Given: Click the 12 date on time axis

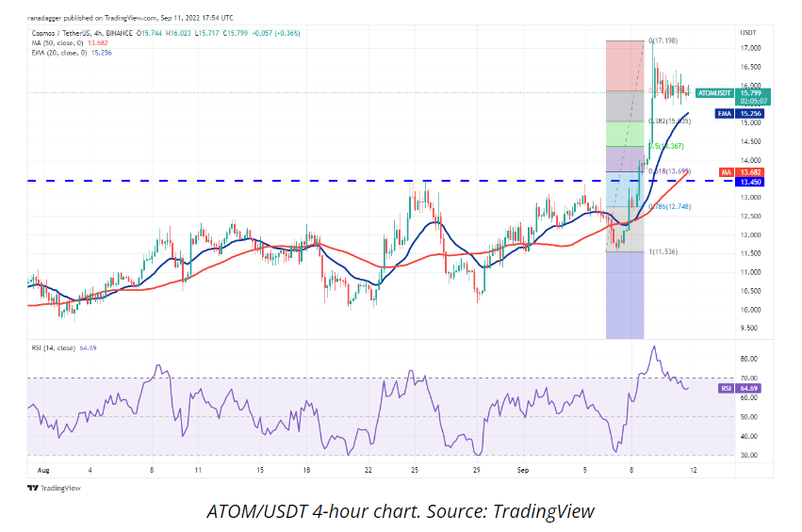Looking at the screenshot, I should tap(693, 470).
